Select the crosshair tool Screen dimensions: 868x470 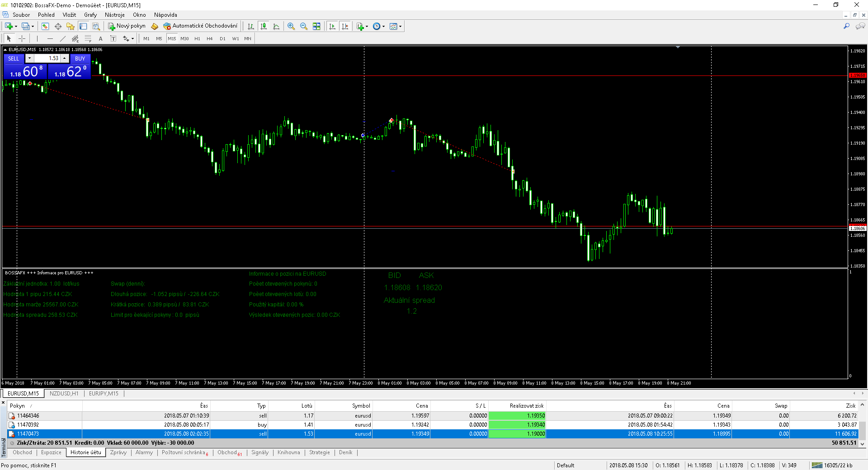22,38
